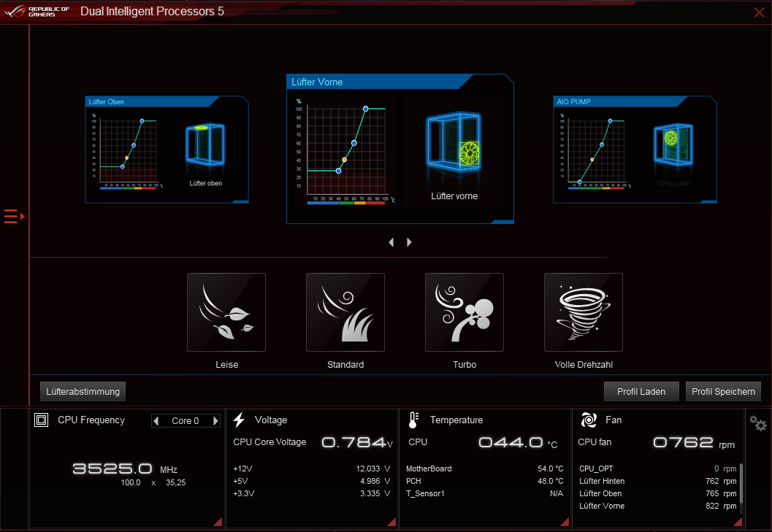Expand the Voltage panel corner triangle
772x532 pixels.
tap(392, 522)
